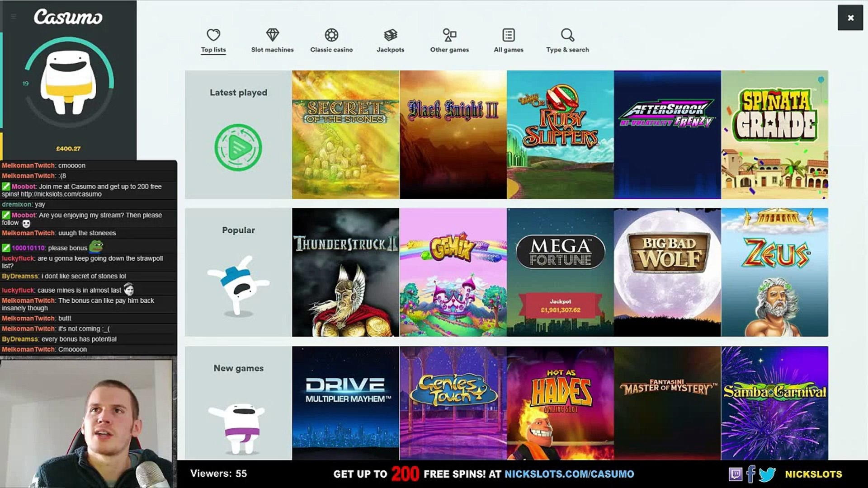
Task: Open the Genie's Touch game tile
Action: click(x=453, y=403)
